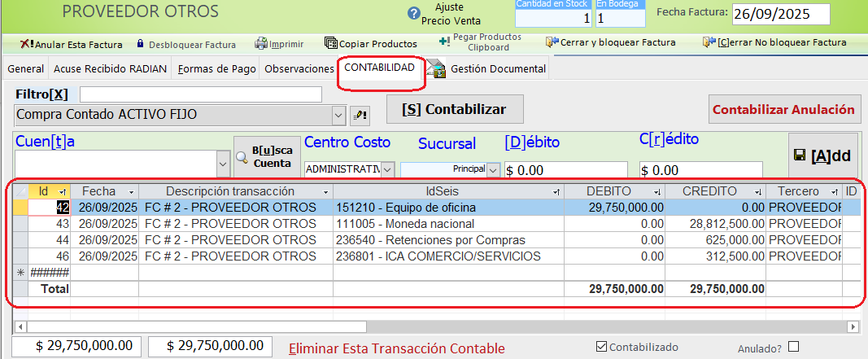Switch to Formas de Pago tab
Viewport: 868px width, 359px height.
point(216,69)
